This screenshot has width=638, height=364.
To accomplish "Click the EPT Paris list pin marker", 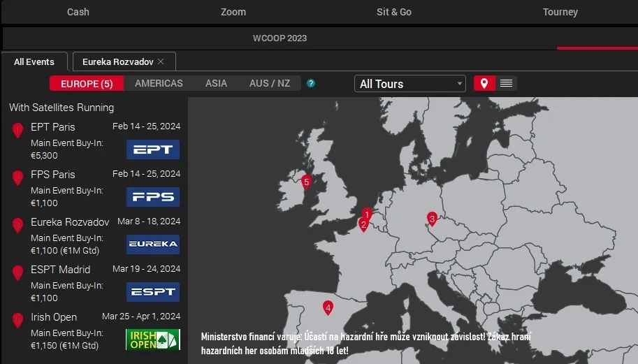I will coord(17,131).
